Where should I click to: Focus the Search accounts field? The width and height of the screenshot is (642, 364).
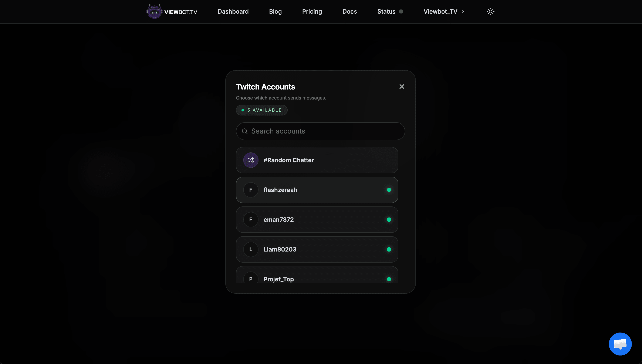click(320, 131)
